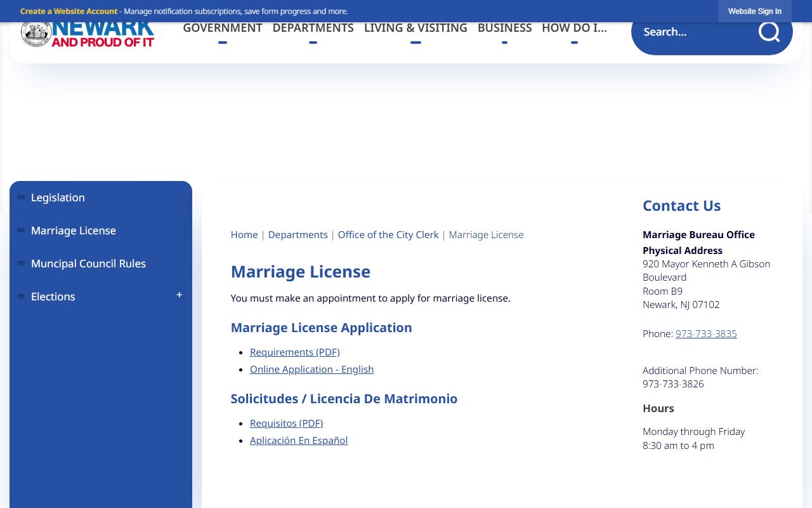Click Create a Website Account link
This screenshot has width=812, height=508.
pyautogui.click(x=69, y=11)
